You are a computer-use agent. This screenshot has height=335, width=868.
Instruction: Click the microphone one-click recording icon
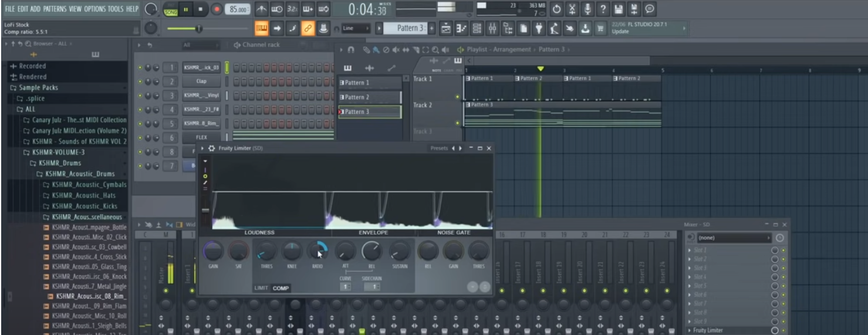[587, 9]
